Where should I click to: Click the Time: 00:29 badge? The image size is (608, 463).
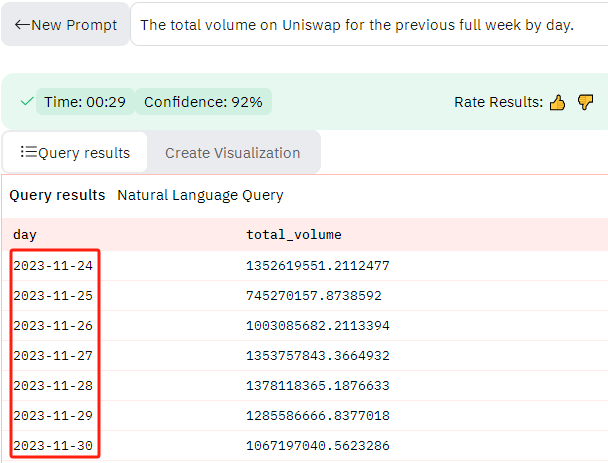(85, 102)
